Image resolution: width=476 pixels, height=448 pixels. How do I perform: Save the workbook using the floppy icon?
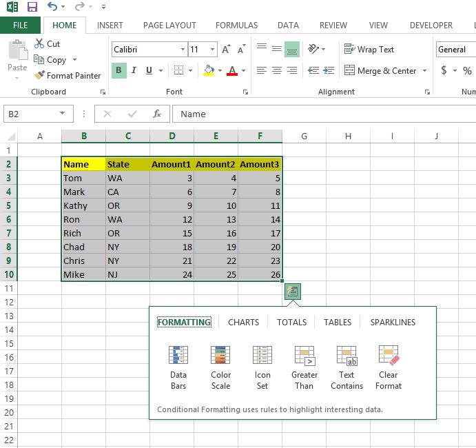point(32,7)
